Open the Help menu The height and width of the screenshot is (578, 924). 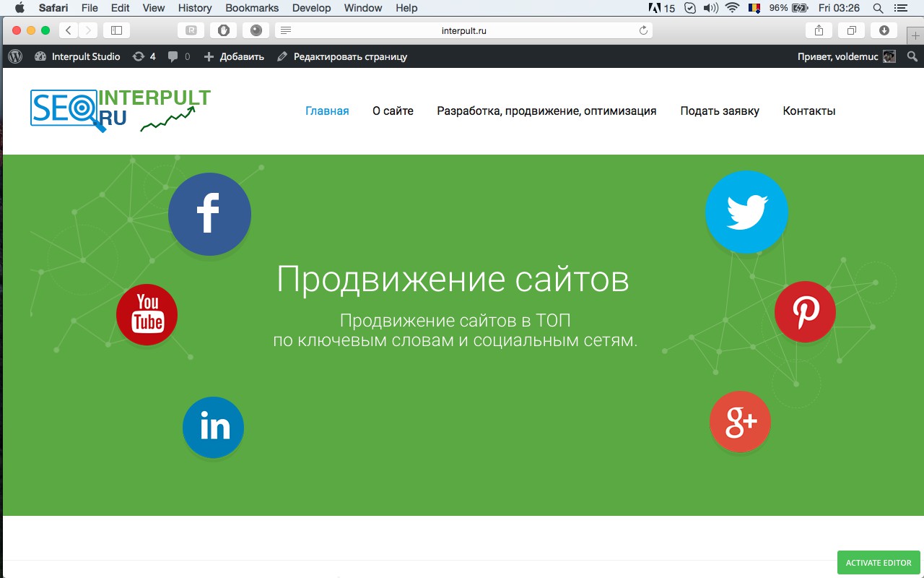coord(406,8)
